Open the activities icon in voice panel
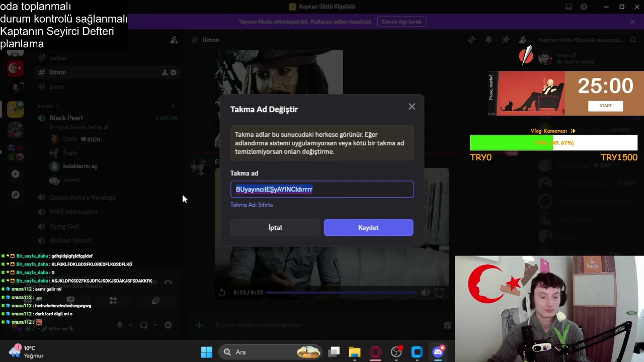644x362 pixels. [x=113, y=300]
